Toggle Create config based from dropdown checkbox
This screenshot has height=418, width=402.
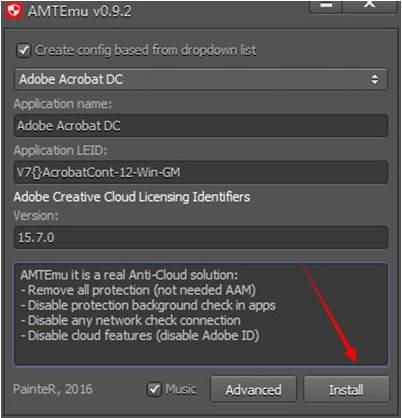click(x=24, y=51)
